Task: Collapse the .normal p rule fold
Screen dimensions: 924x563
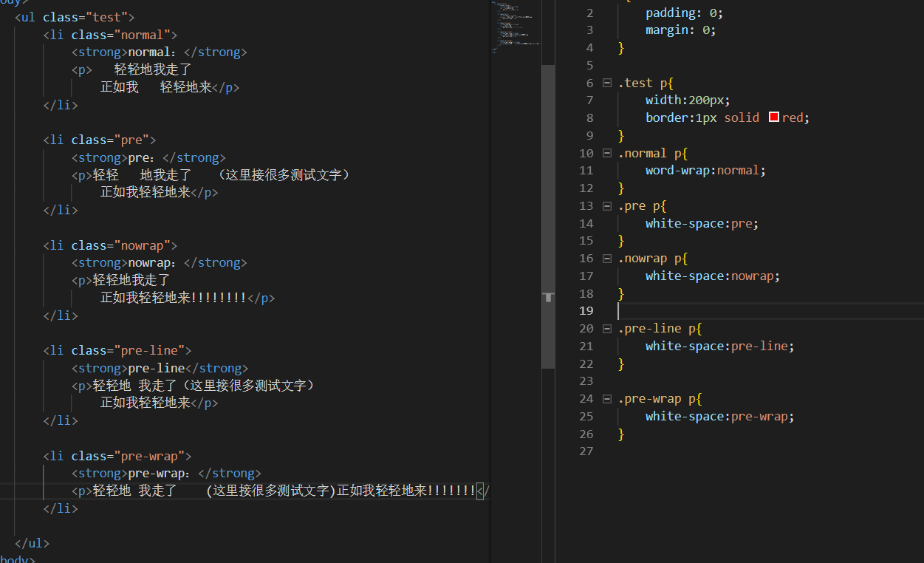Action: (x=607, y=153)
